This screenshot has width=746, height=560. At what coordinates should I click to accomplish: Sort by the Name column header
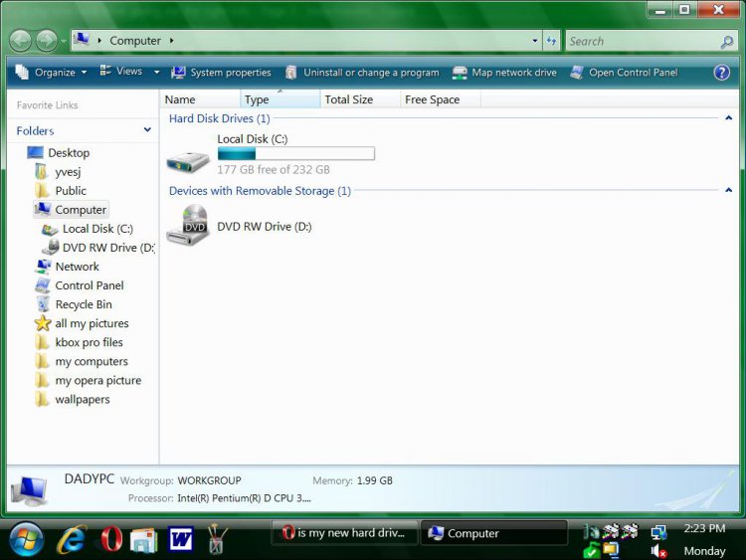(x=200, y=99)
